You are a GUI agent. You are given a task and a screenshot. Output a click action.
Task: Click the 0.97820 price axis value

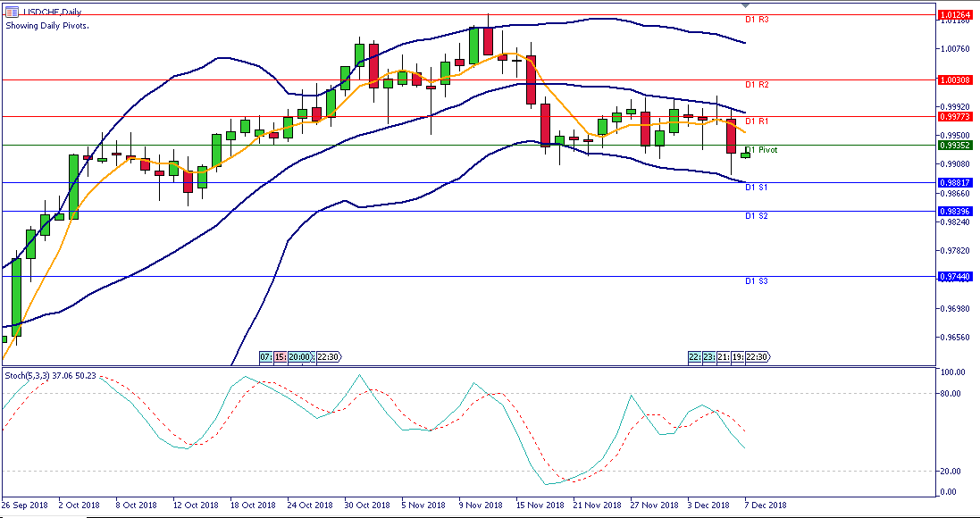click(954, 251)
